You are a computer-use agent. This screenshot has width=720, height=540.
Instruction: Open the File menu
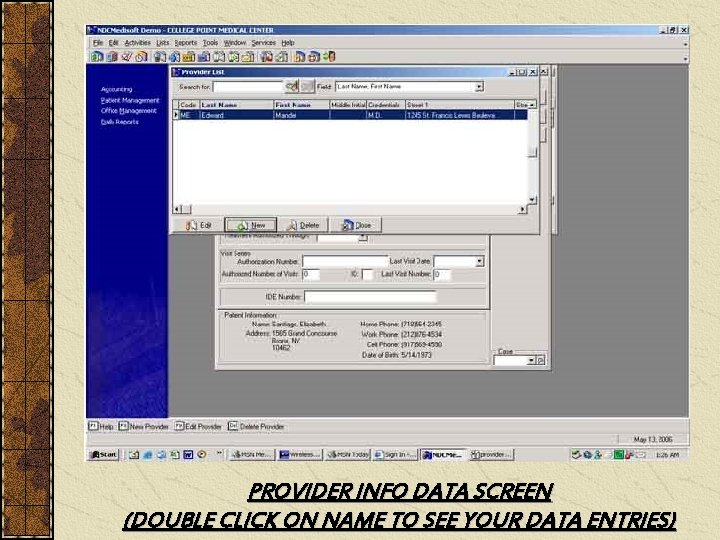pyautogui.click(x=98, y=43)
